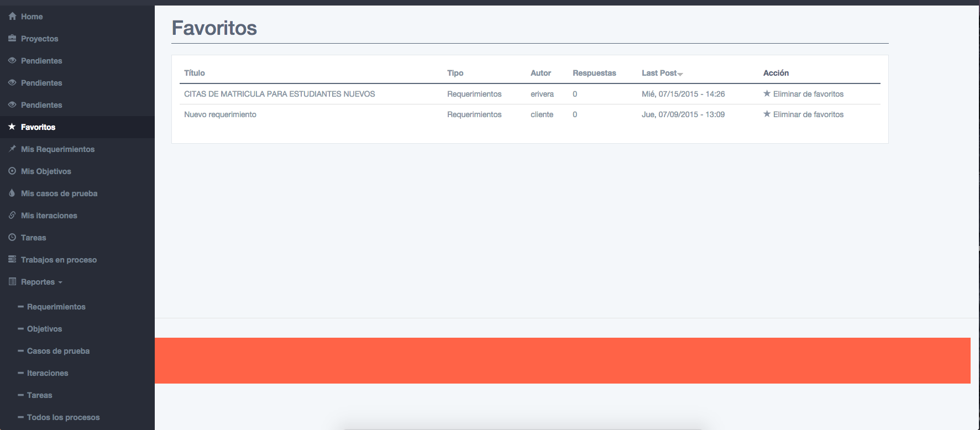Sort table by Título column header
This screenshot has width=980, height=430.
(x=194, y=73)
